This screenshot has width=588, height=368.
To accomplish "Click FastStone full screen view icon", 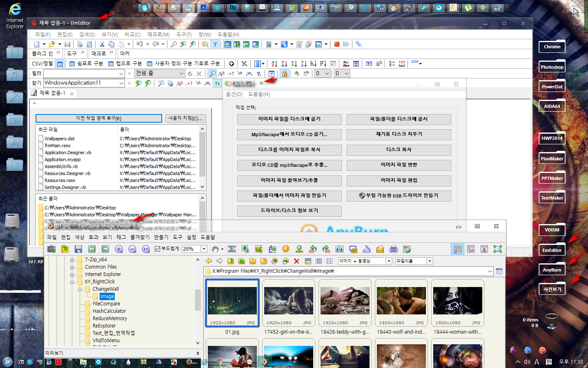I will 498,249.
